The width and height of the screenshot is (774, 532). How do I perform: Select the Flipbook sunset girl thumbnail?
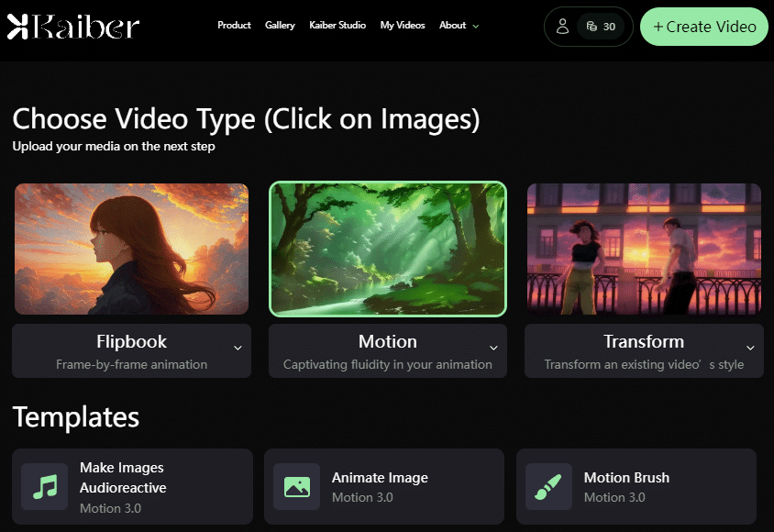tap(131, 249)
